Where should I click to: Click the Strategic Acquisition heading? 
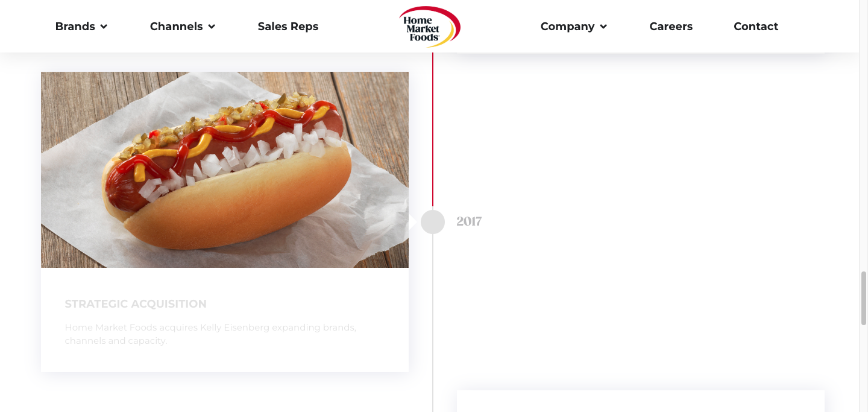click(136, 304)
